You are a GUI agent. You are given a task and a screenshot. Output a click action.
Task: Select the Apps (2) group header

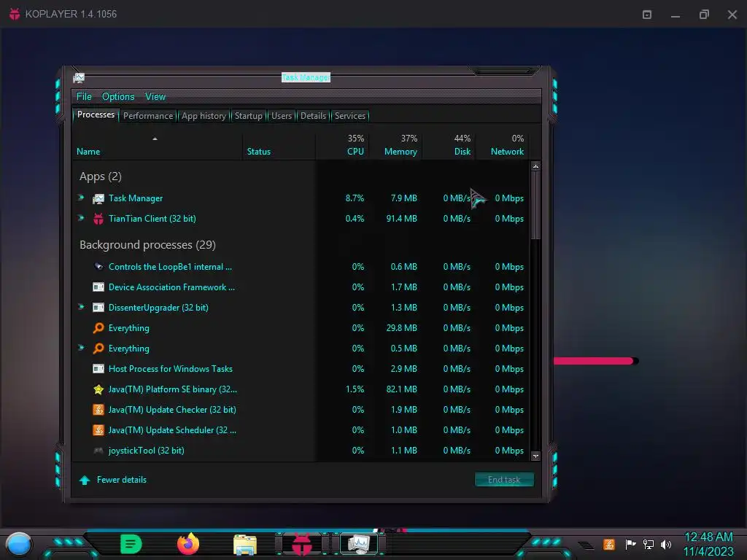[101, 176]
